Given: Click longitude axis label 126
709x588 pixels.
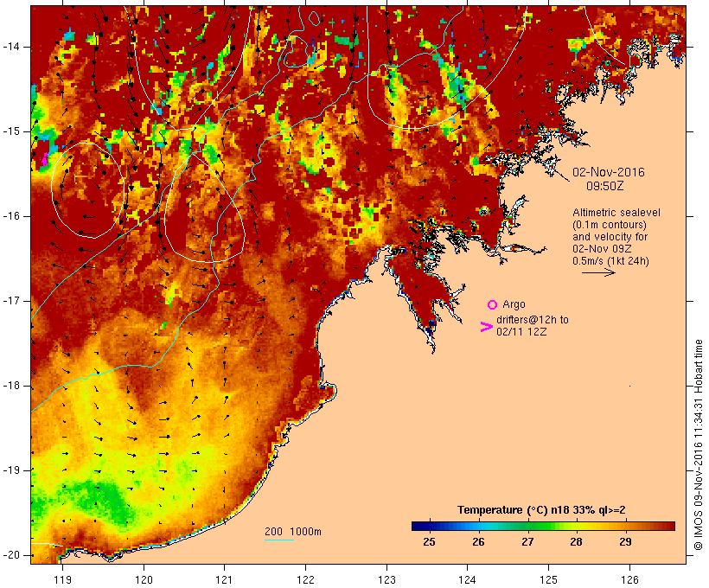Looking at the screenshot, I should pos(629,579).
